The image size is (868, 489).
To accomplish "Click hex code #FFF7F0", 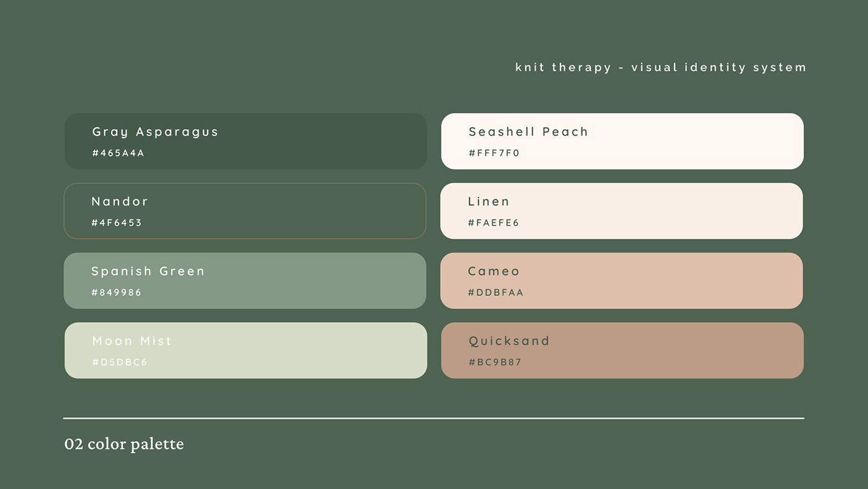I will 494,153.
